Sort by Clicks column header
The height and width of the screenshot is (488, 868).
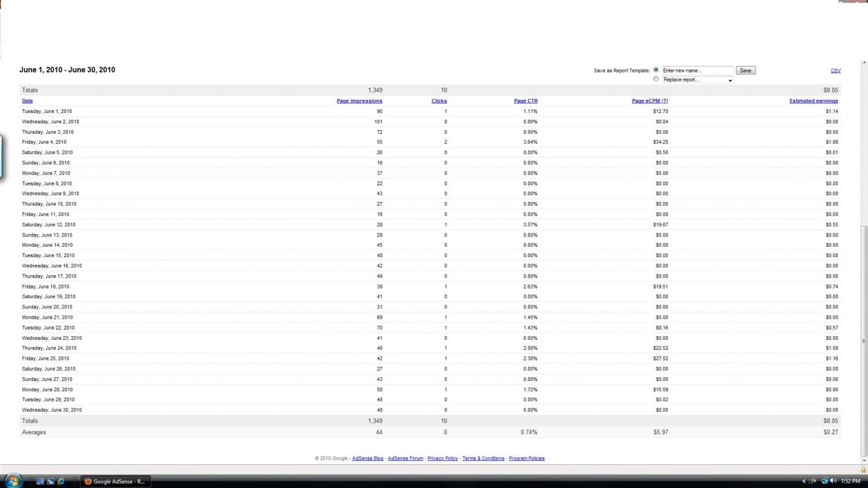click(439, 101)
